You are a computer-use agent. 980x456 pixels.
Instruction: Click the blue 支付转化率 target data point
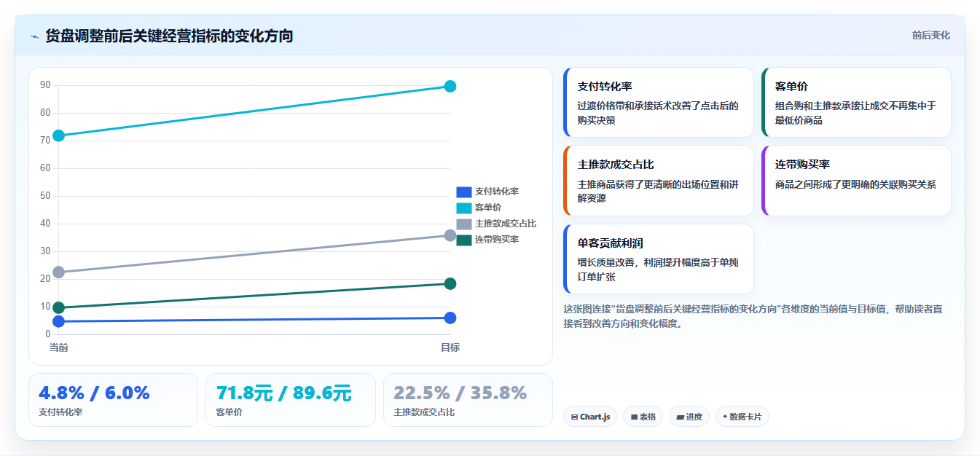pyautogui.click(x=450, y=318)
